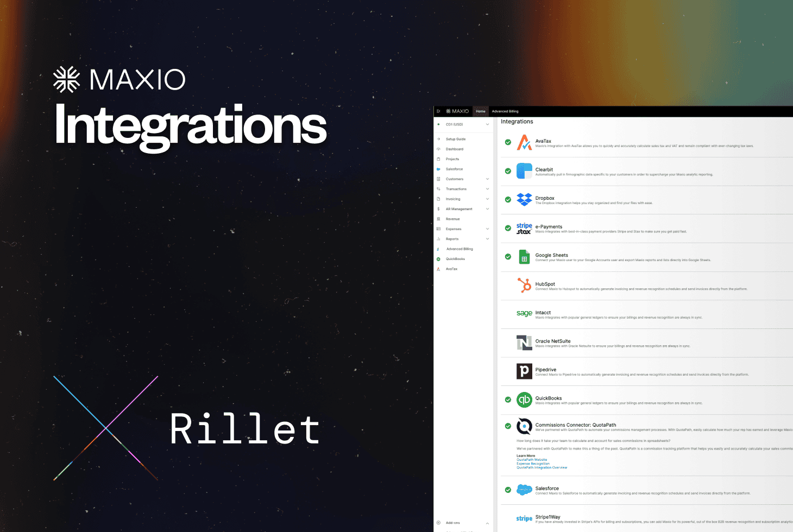Open the Dashboard sidebar item
This screenshot has width=793, height=532.
(455, 149)
